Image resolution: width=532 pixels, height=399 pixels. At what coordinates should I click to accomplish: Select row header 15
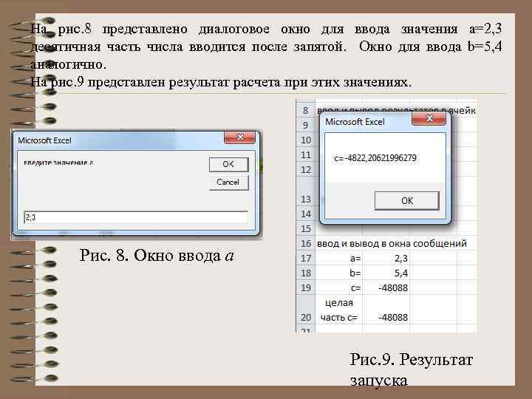305,228
